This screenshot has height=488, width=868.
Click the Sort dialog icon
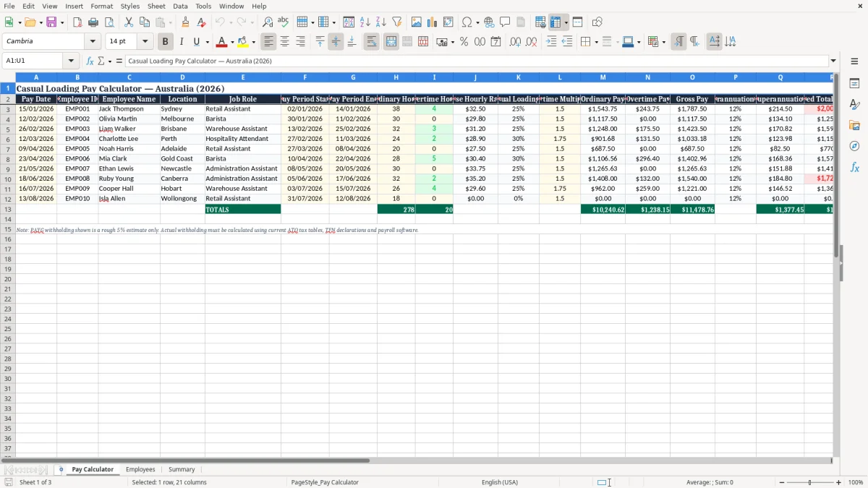(x=349, y=22)
